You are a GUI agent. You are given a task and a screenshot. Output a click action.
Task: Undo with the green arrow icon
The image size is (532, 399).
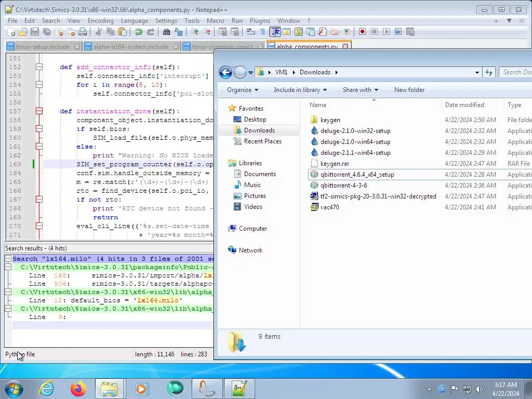tap(138, 32)
